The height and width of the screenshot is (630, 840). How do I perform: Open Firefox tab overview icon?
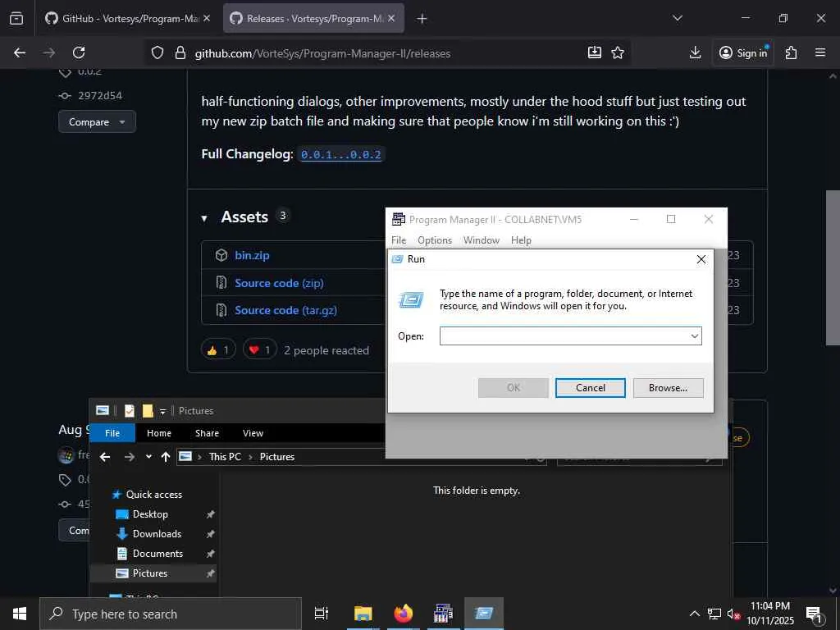pos(16,19)
